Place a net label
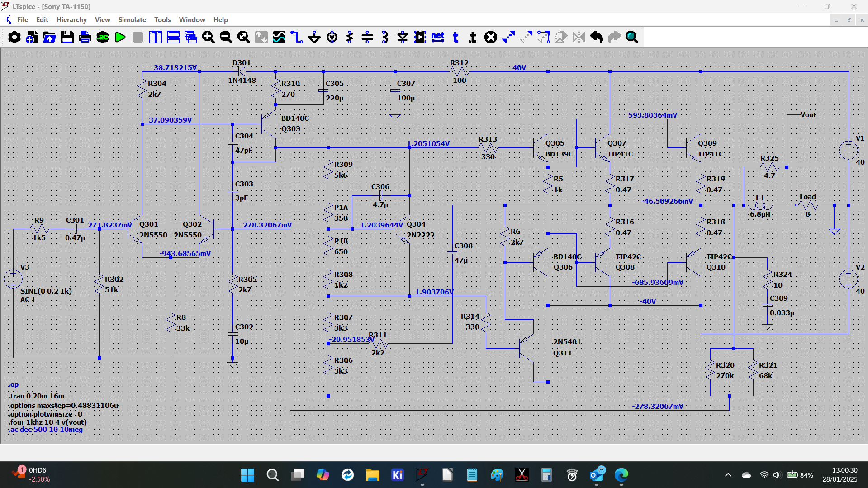 coord(438,37)
